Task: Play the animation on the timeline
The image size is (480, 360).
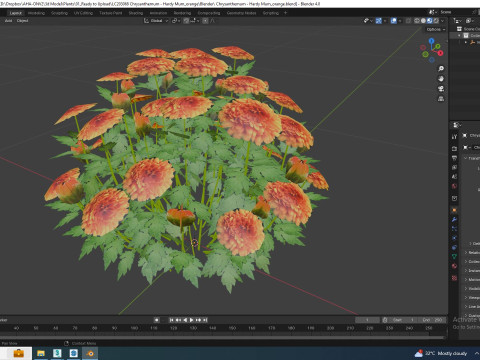Action: 192,320
